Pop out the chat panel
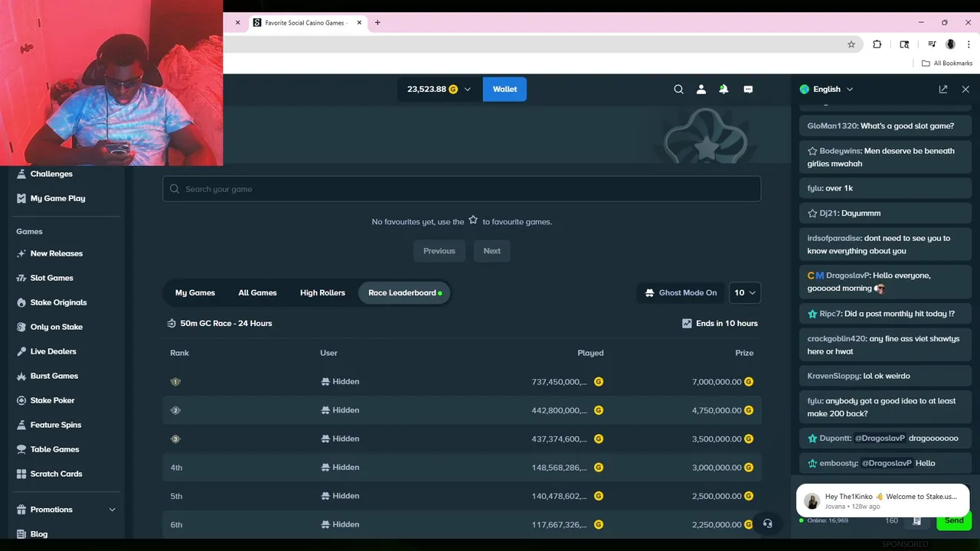The image size is (980, 551). coord(943,90)
